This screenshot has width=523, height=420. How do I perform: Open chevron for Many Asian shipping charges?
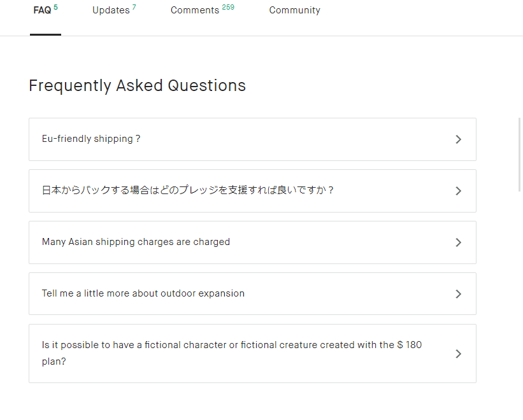click(x=458, y=242)
